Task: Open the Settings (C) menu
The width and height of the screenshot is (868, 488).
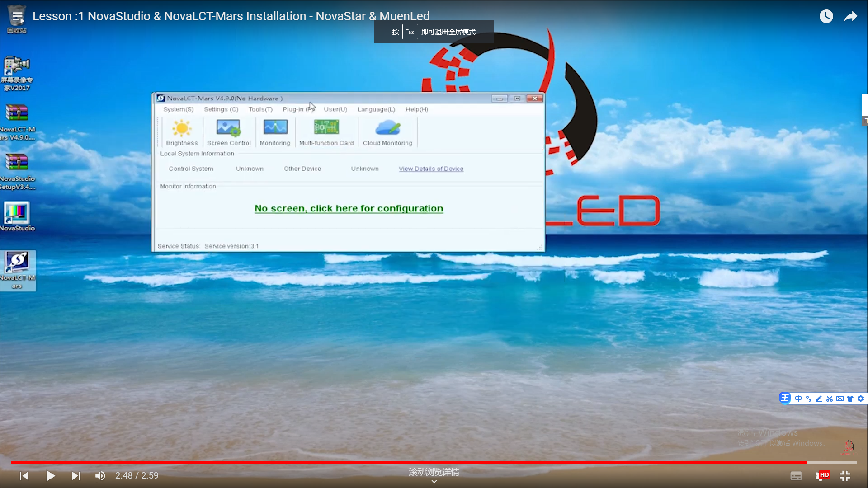Action: pyautogui.click(x=221, y=109)
